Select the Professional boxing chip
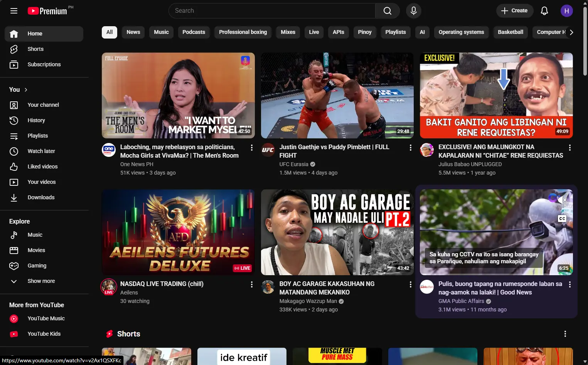The width and height of the screenshot is (588, 365). click(x=243, y=32)
